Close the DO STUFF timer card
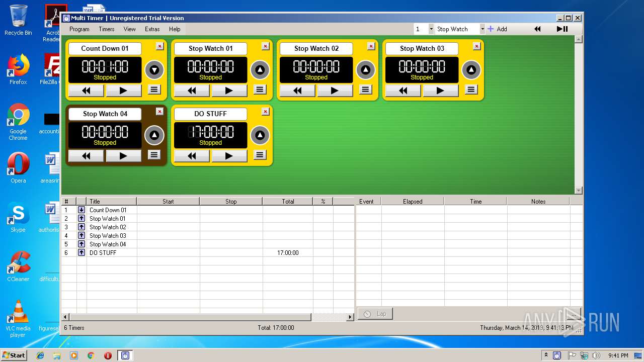 click(265, 112)
